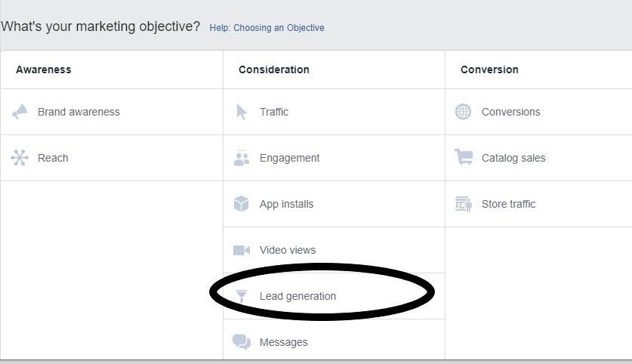632x364 pixels.
Task: Select the Brand awareness objective
Action: click(x=79, y=112)
